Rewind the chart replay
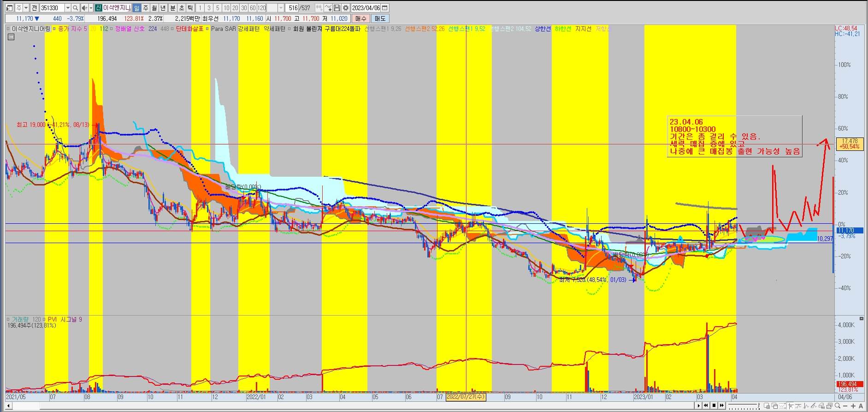The width and height of the screenshot is (868, 412). (706, 406)
